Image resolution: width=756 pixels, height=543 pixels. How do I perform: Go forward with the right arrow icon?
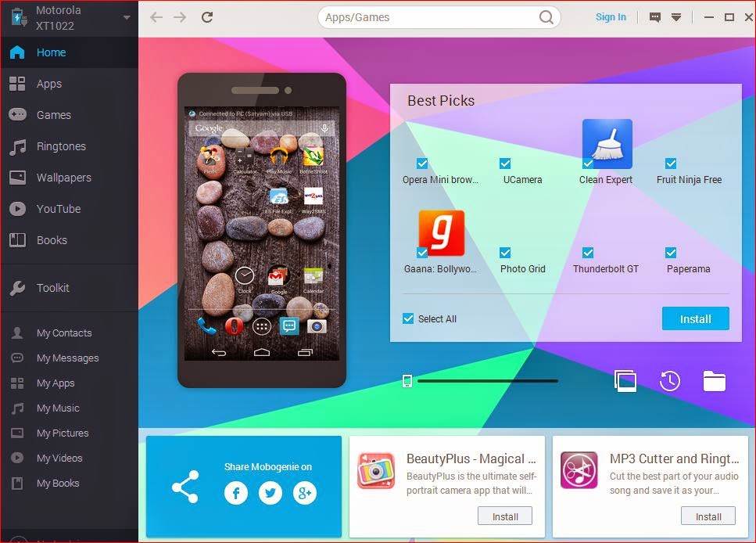click(x=180, y=17)
